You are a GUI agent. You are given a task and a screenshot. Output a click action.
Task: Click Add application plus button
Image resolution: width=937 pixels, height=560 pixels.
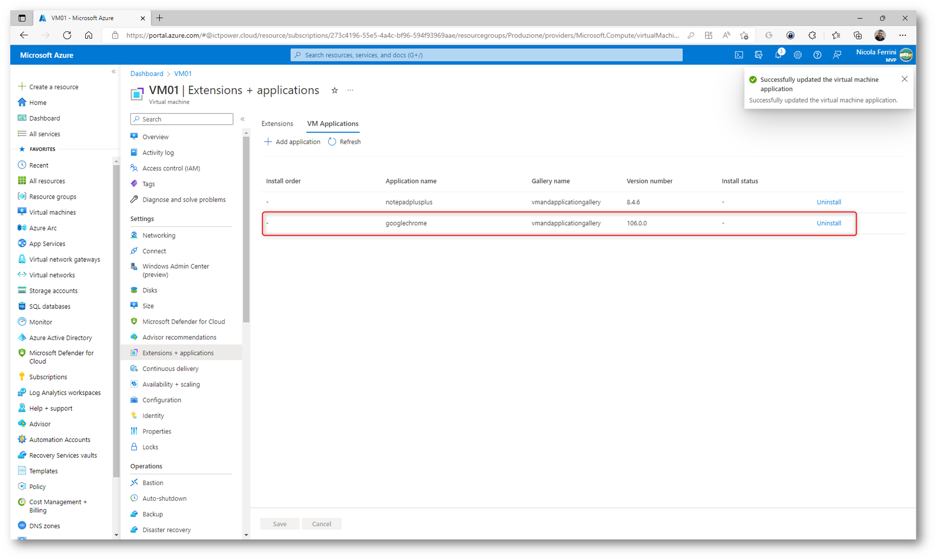[x=292, y=142]
